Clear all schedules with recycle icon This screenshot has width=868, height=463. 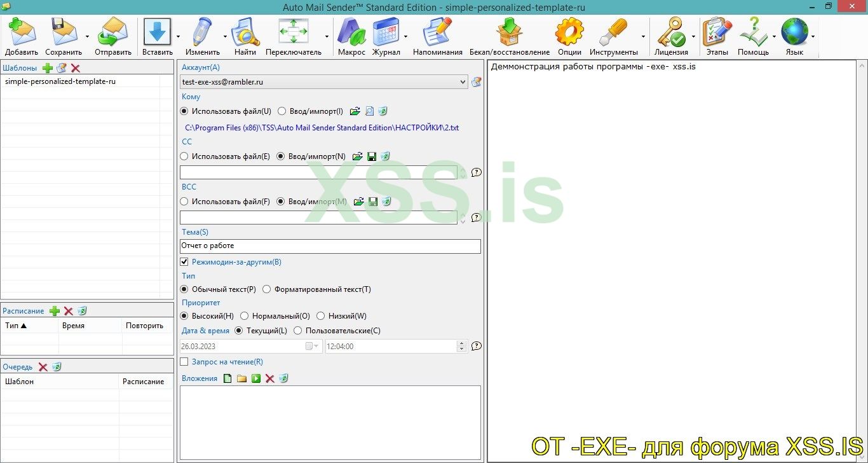click(82, 311)
